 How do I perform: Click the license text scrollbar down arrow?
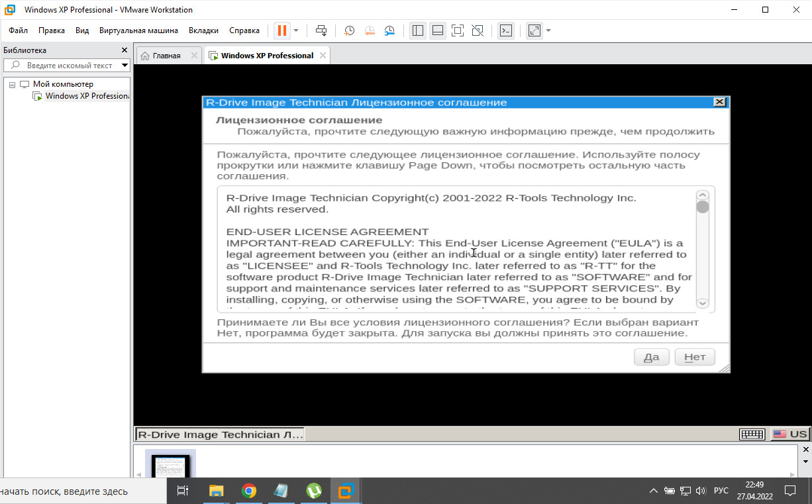tap(703, 303)
